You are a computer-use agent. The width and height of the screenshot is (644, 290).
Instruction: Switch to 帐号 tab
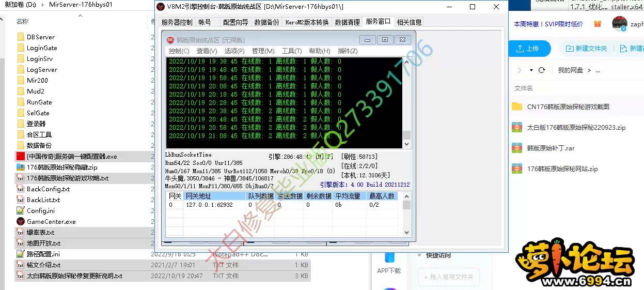click(x=205, y=22)
